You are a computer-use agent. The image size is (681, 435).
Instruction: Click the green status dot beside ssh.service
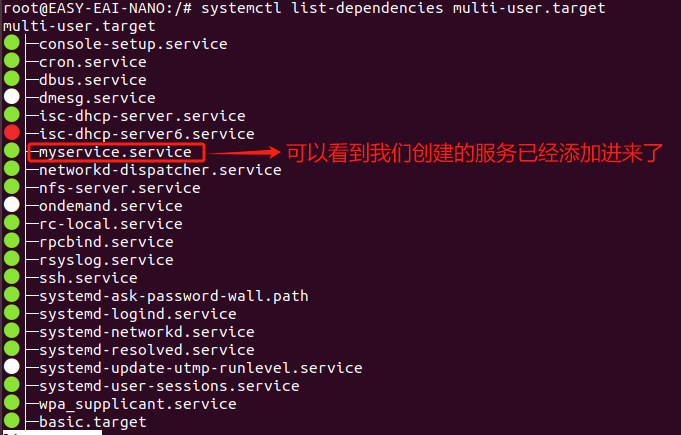(12, 277)
